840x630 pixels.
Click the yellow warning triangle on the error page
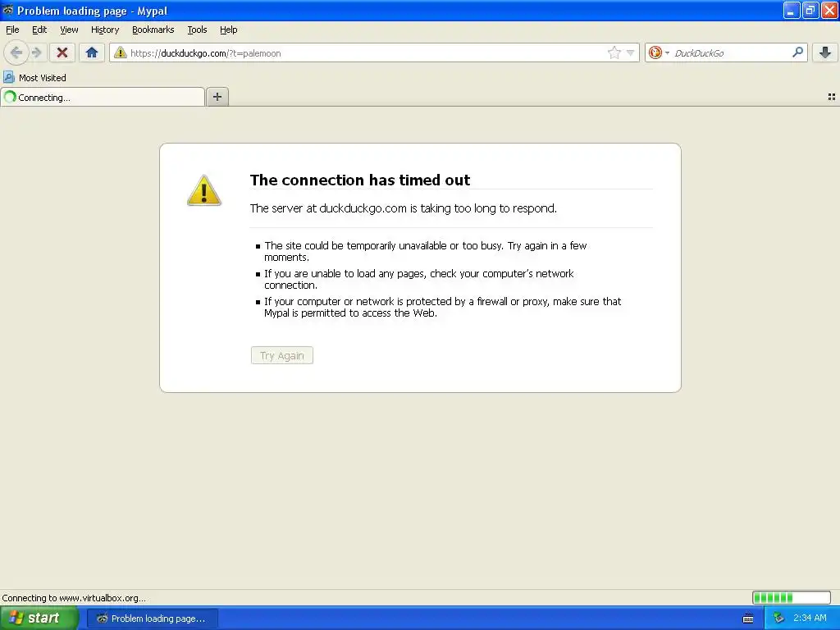click(x=204, y=190)
